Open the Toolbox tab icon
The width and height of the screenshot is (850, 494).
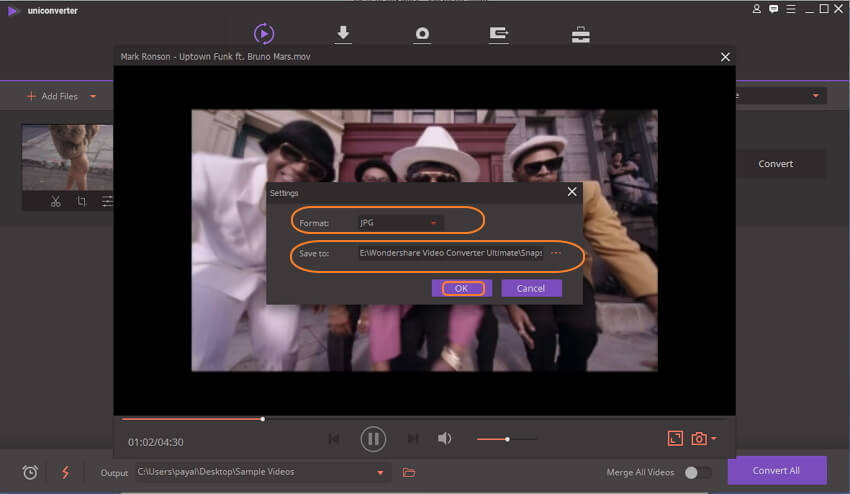pyautogui.click(x=581, y=35)
